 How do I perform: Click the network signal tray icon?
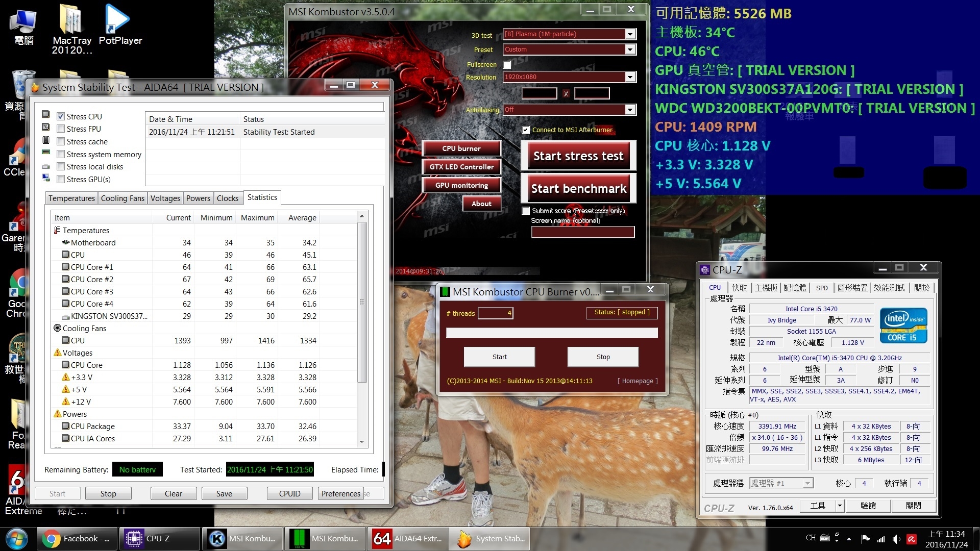(x=881, y=539)
